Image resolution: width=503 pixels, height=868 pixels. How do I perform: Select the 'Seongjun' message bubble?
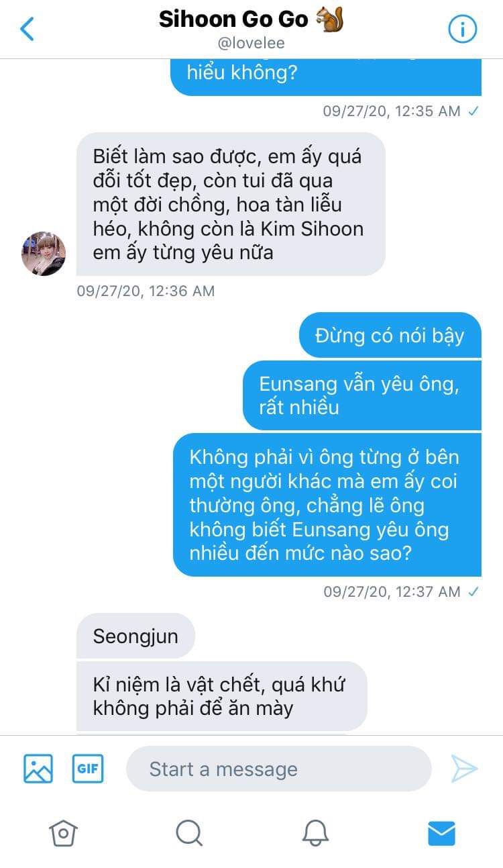tap(135, 635)
